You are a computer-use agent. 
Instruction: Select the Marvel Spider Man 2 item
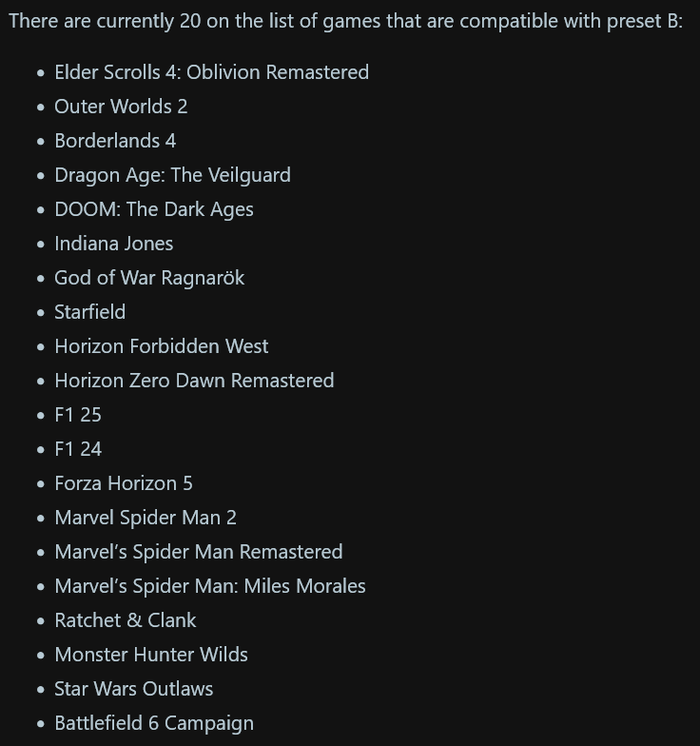(x=146, y=518)
